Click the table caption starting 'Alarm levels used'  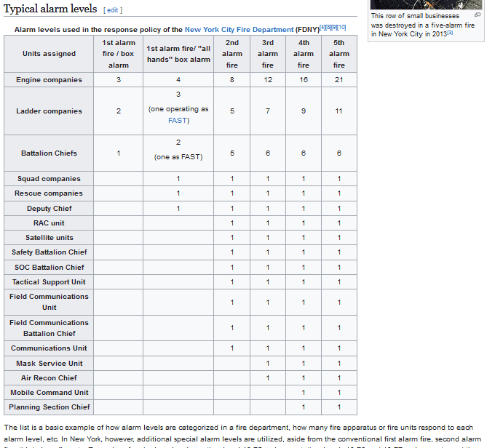coord(180,30)
